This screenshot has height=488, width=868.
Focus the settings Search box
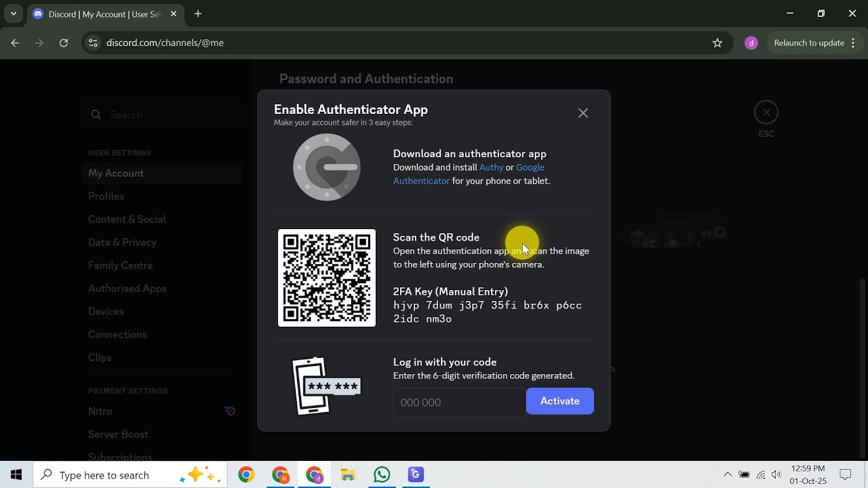pyautogui.click(x=163, y=115)
